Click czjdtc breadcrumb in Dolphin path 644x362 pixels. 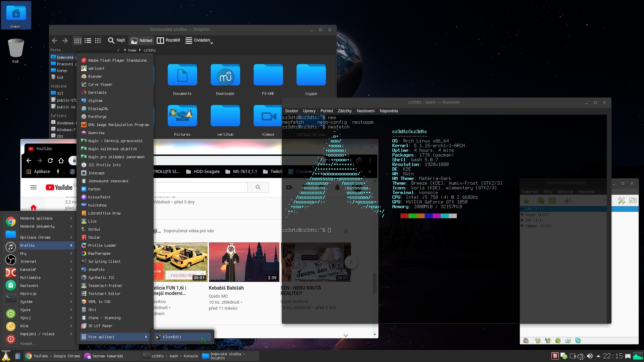pyautogui.click(x=150, y=50)
